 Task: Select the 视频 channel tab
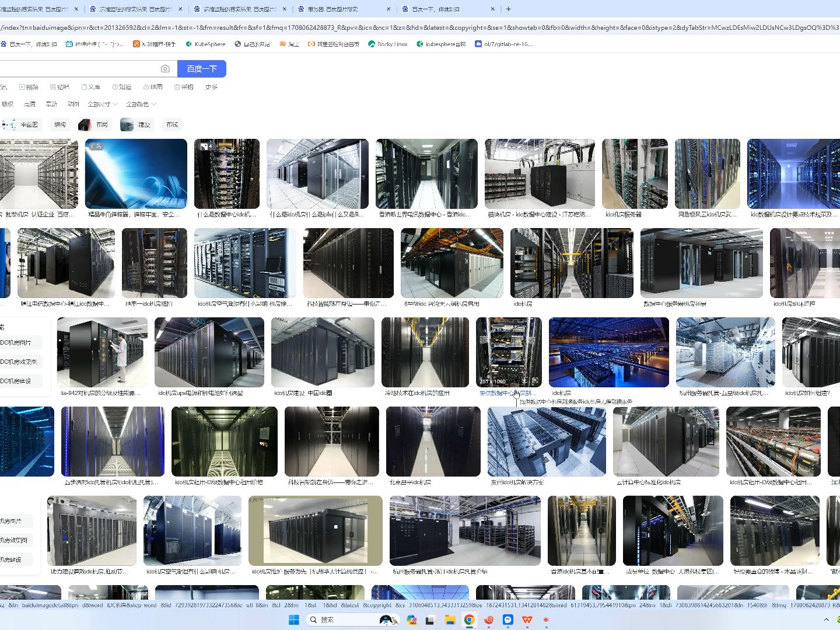coord(29,86)
